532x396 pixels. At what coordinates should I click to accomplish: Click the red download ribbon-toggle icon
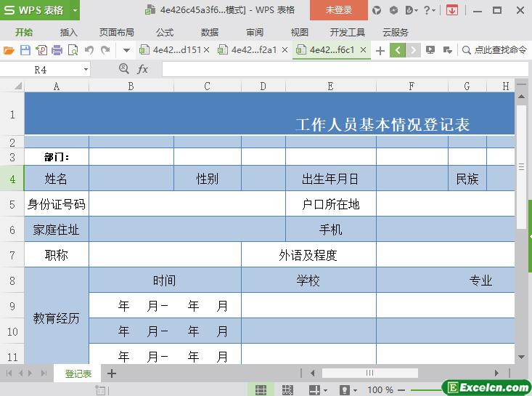pyautogui.click(x=451, y=10)
